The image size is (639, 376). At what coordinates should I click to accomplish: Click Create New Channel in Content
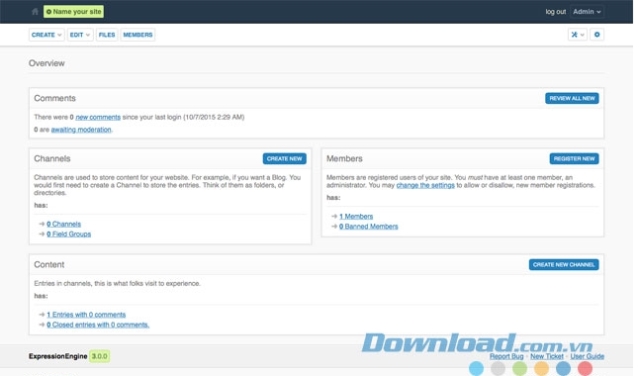coord(564,264)
